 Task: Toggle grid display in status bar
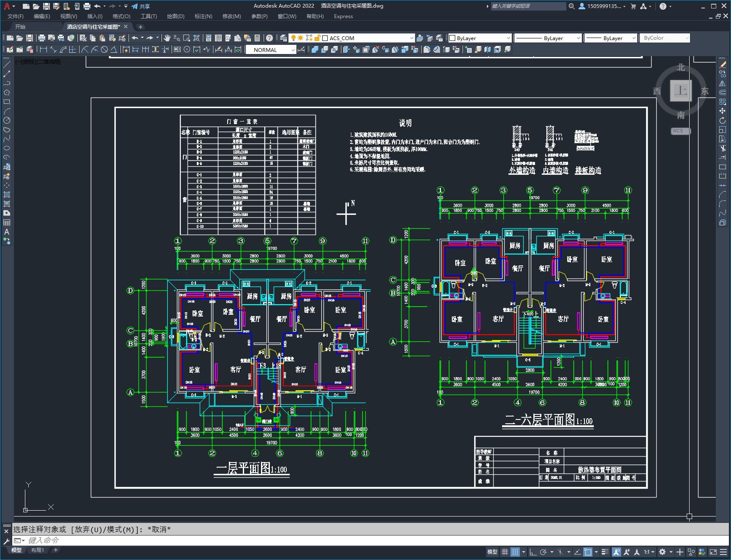click(505, 552)
